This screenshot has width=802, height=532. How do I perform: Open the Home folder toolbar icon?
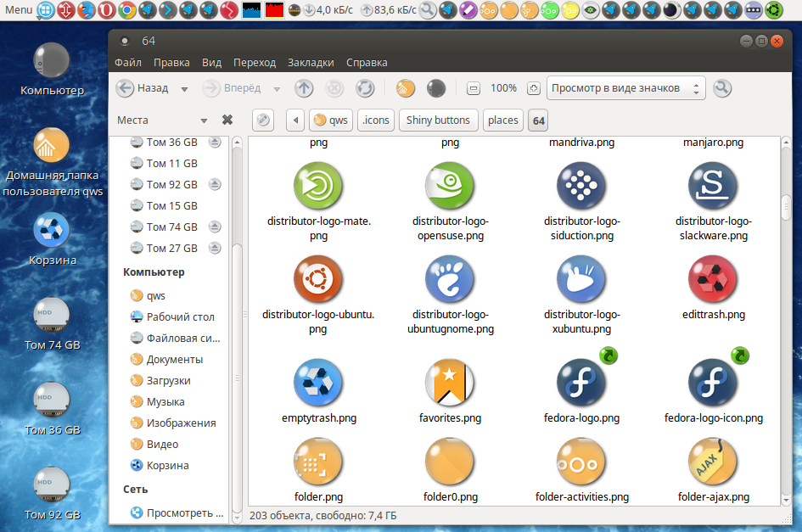coord(405,88)
